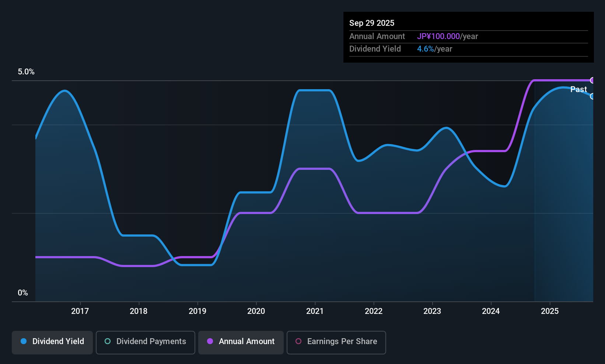Click the blue Dividend Yield legend dot

tap(23, 342)
